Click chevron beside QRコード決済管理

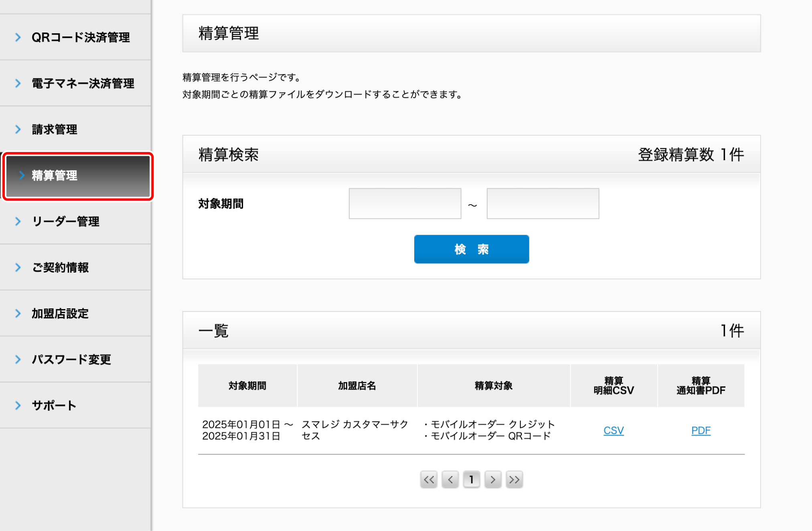point(18,37)
